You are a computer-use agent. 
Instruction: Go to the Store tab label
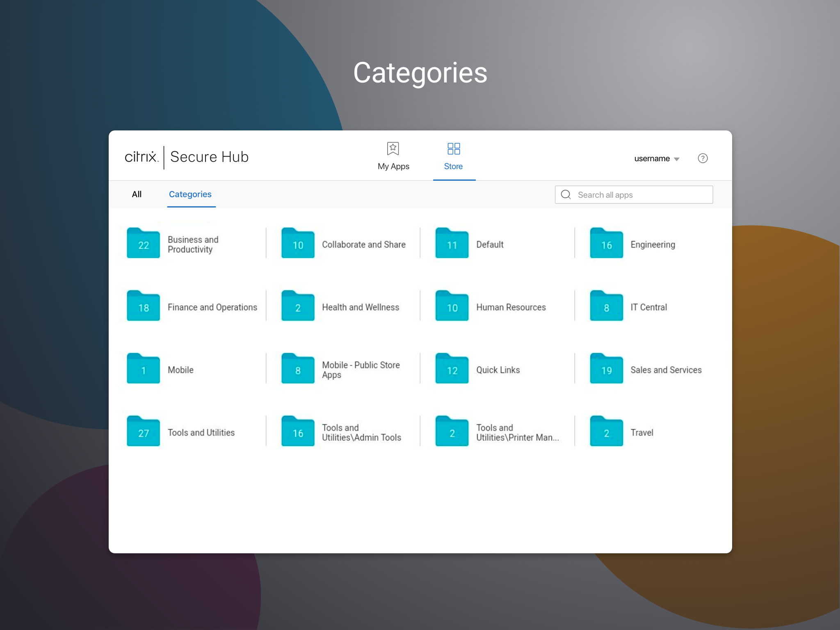[x=453, y=167]
